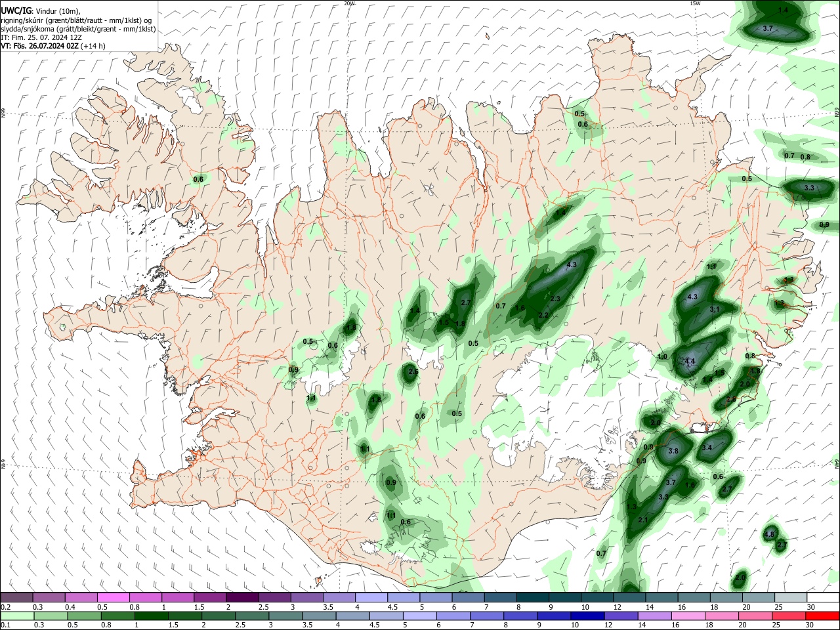The image size is (840, 630).
Task: Click the 2.6 precipitation value
Action: (x=413, y=371)
